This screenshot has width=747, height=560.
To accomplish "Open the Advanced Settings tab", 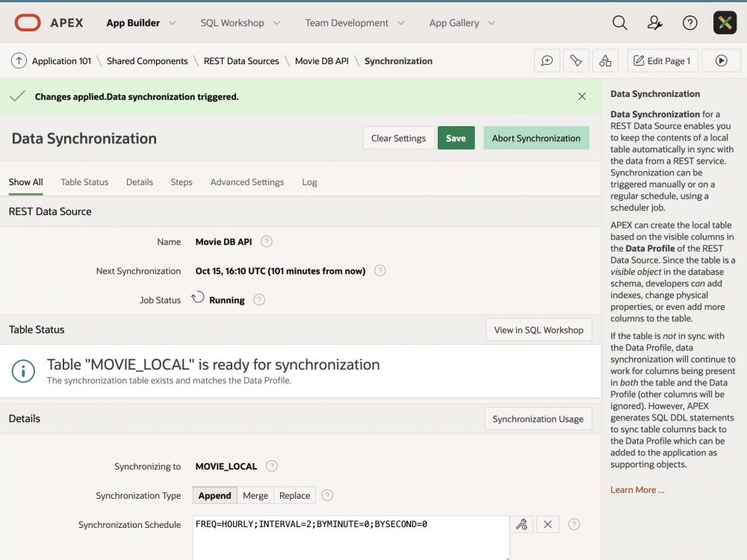I will point(247,182).
